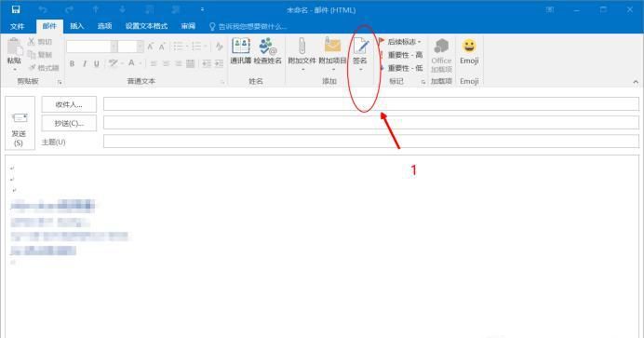Click the Grow Font icon
This screenshot has width=644, height=338.
pyautogui.click(x=151, y=47)
